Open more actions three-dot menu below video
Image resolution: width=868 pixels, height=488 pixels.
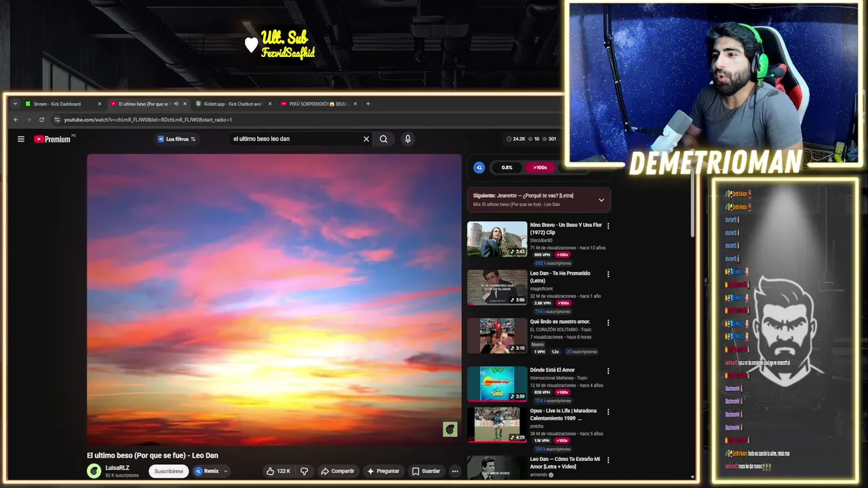point(455,471)
